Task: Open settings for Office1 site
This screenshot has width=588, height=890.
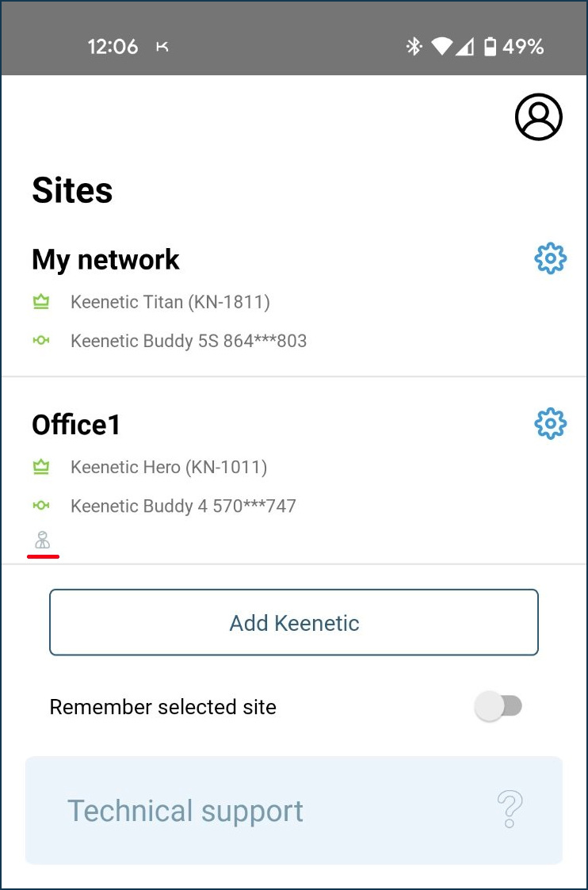Action: click(549, 423)
